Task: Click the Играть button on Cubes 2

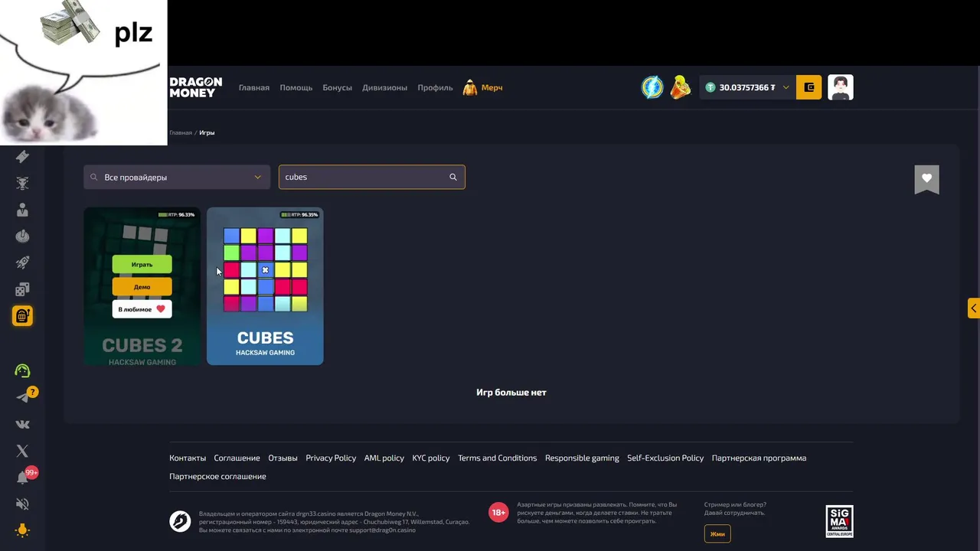Action: (x=142, y=264)
